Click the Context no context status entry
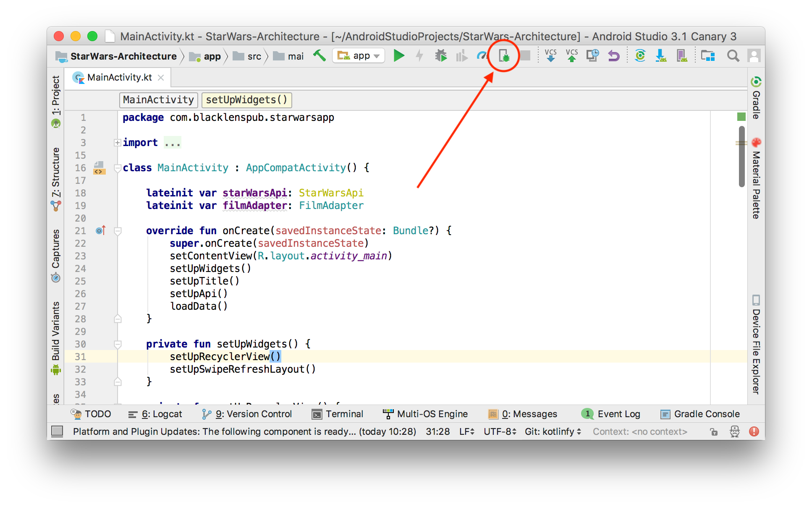The width and height of the screenshot is (812, 507). 640,431
